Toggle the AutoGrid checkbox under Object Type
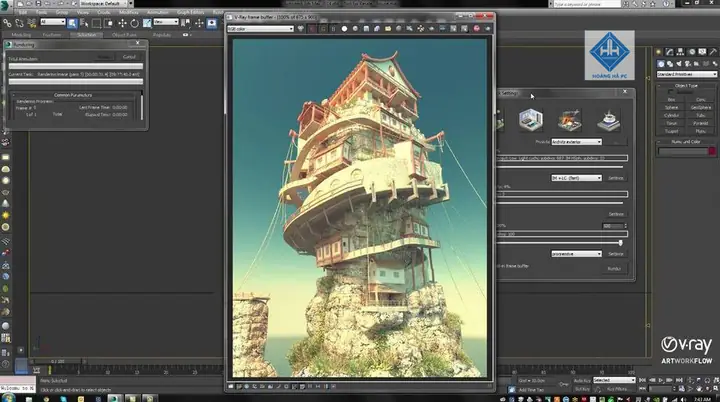The width and height of the screenshot is (720, 402). [671, 92]
